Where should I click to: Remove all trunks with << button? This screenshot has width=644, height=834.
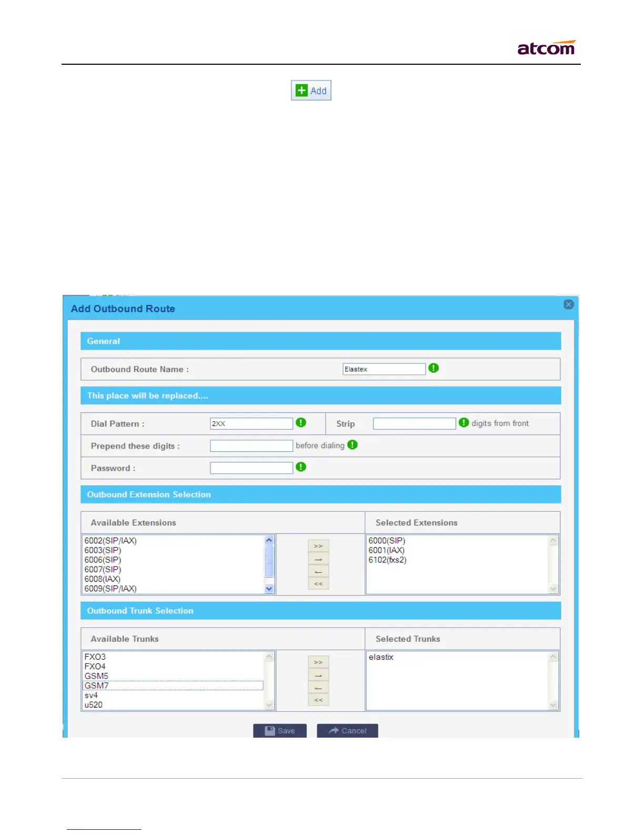click(x=318, y=700)
